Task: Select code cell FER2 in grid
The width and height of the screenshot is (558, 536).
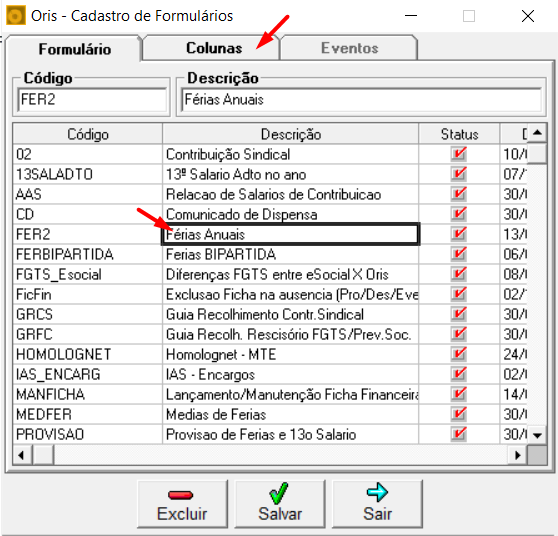Action: coord(88,234)
